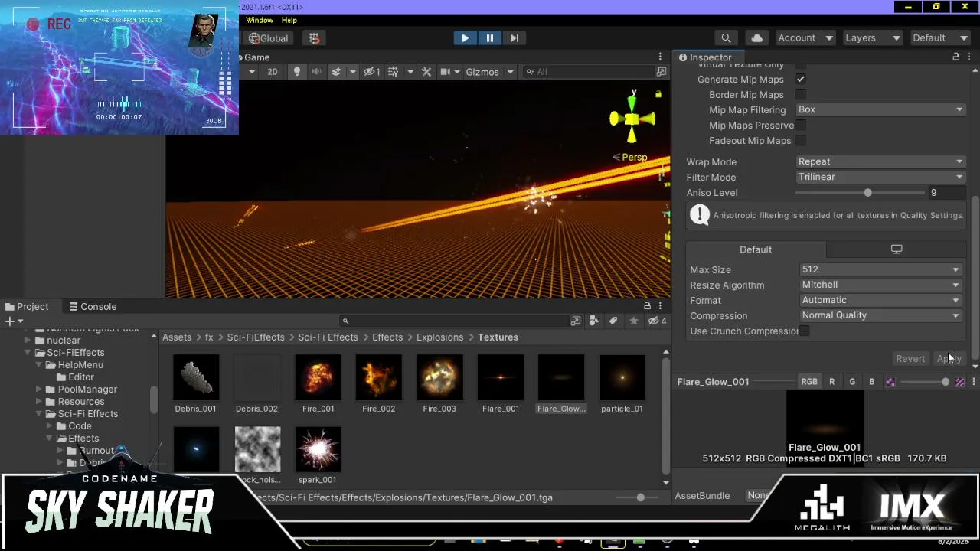Adjust the Aniso Level slider handle
Image resolution: width=980 pixels, height=551 pixels.
click(x=867, y=193)
